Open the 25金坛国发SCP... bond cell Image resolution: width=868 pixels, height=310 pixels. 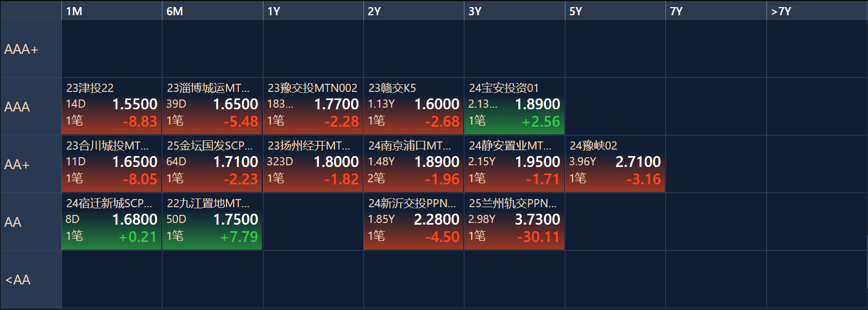coord(212,164)
